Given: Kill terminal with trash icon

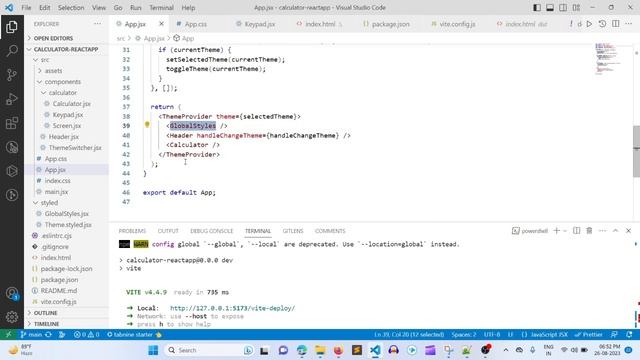Looking at the screenshot, I should pos(589,231).
